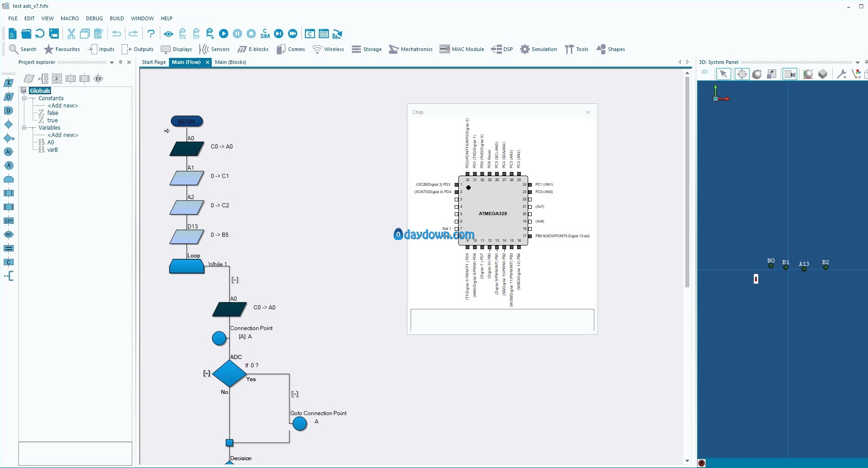Screen dimensions: 868x468
Task: Select Decision diamond in left toolbox
Action: tap(9, 124)
